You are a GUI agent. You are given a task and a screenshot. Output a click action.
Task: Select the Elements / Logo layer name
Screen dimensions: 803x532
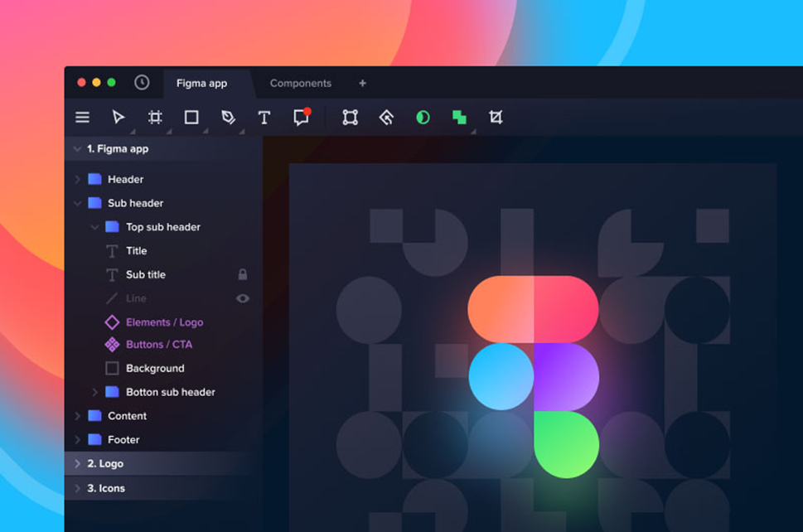pyautogui.click(x=164, y=322)
